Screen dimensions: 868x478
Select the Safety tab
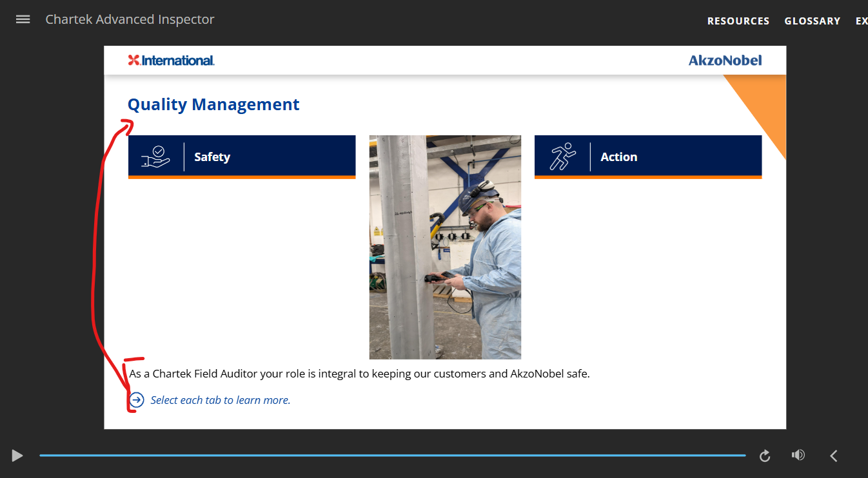pyautogui.click(x=242, y=157)
